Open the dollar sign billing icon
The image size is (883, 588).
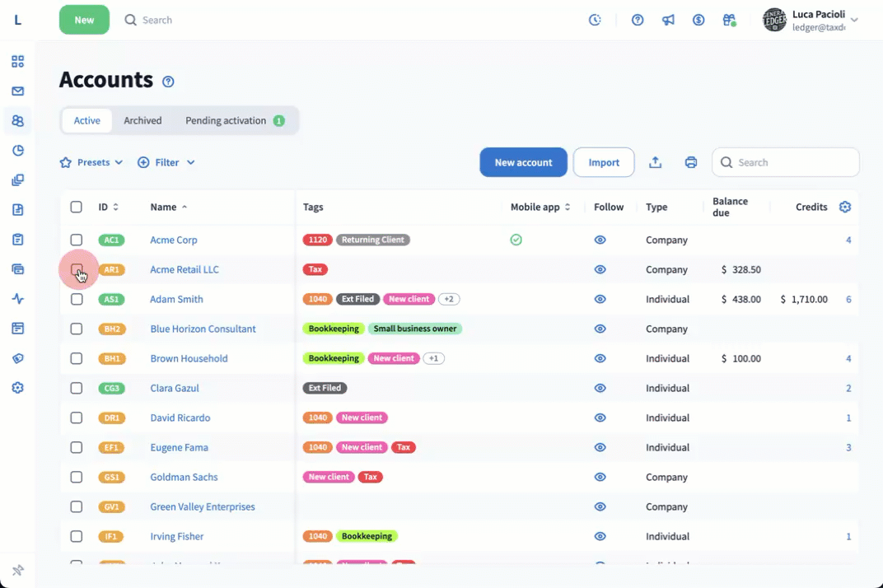click(x=698, y=20)
